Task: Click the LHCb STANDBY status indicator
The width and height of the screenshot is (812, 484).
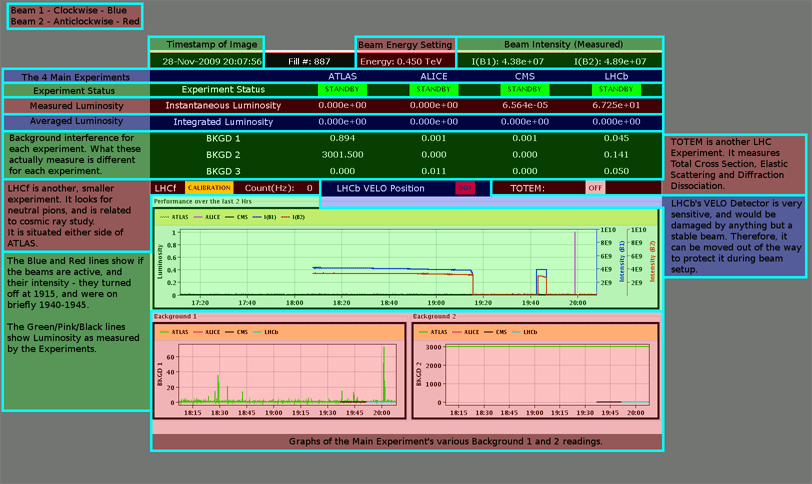Action: click(616, 90)
